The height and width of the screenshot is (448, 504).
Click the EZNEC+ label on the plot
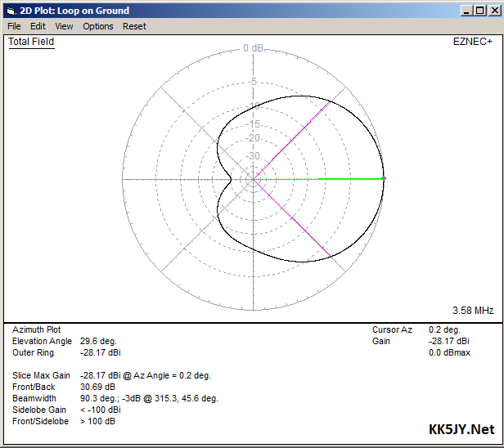pyautogui.click(x=474, y=42)
